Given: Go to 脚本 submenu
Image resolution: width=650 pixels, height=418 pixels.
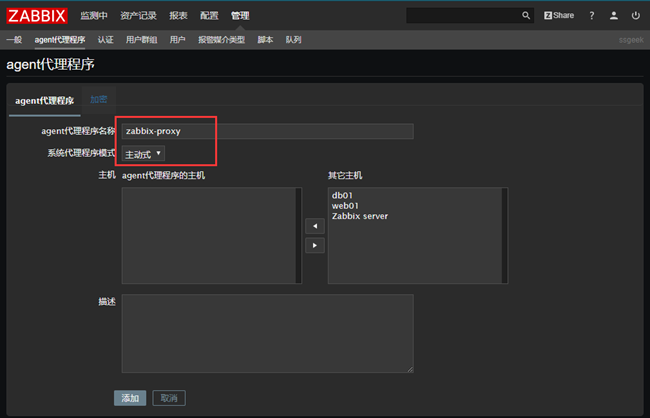Looking at the screenshot, I should click(265, 40).
